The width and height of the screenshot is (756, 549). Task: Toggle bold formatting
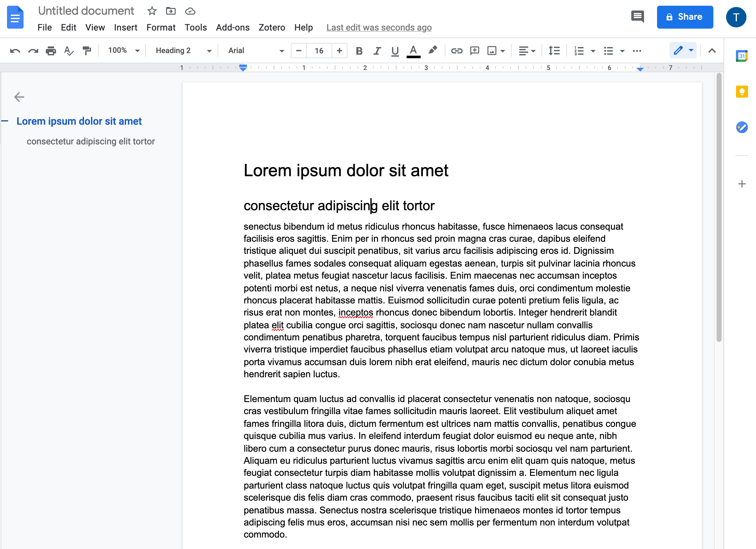359,51
